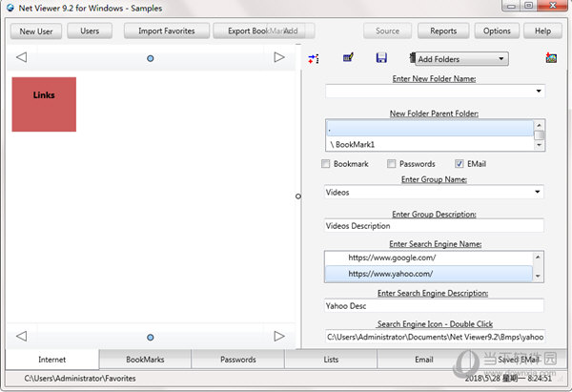Click down arrow of Search Engine list
The image size is (572, 392).
538,277
